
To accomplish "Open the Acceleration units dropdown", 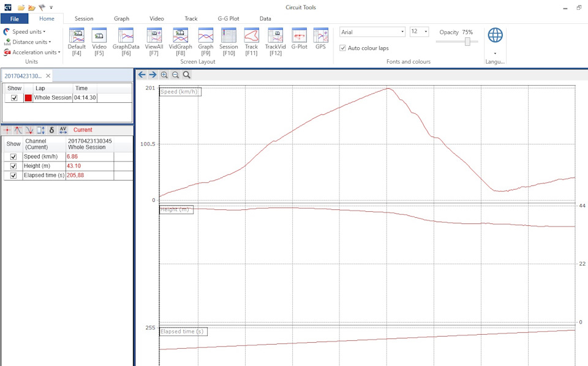I will tap(32, 53).
